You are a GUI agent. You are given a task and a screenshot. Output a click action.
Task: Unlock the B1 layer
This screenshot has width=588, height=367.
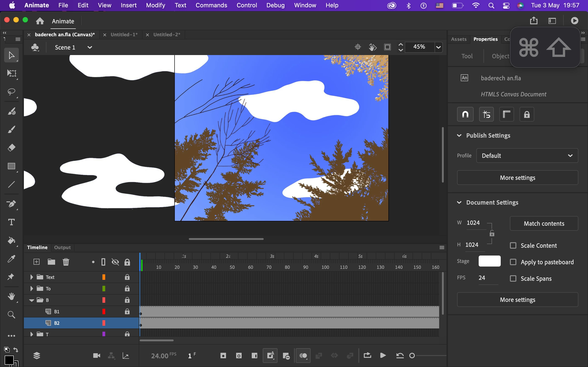point(127,311)
